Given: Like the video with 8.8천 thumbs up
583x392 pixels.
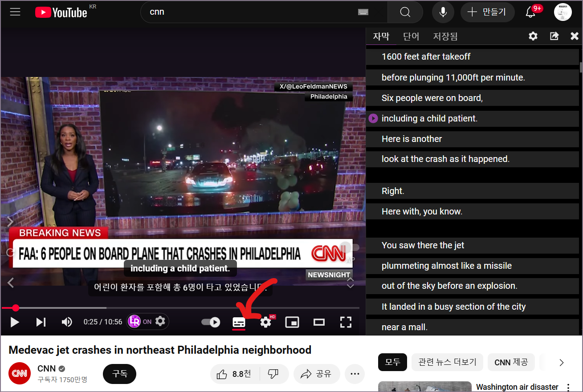Looking at the screenshot, I should click(x=234, y=374).
